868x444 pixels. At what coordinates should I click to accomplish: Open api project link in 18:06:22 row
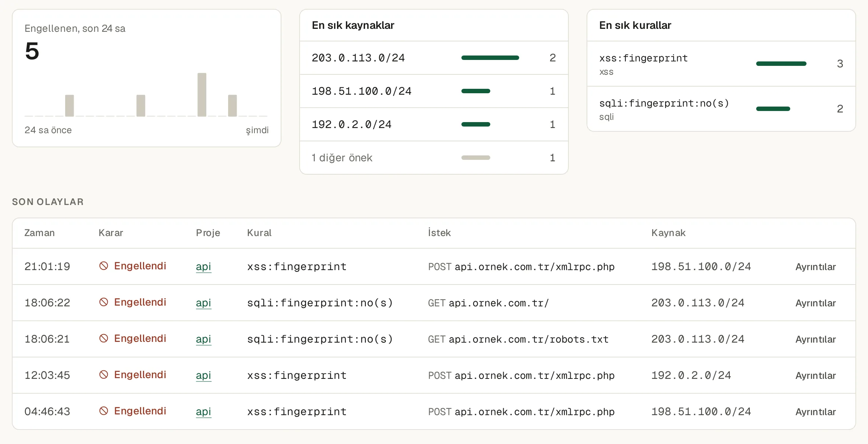coord(203,303)
